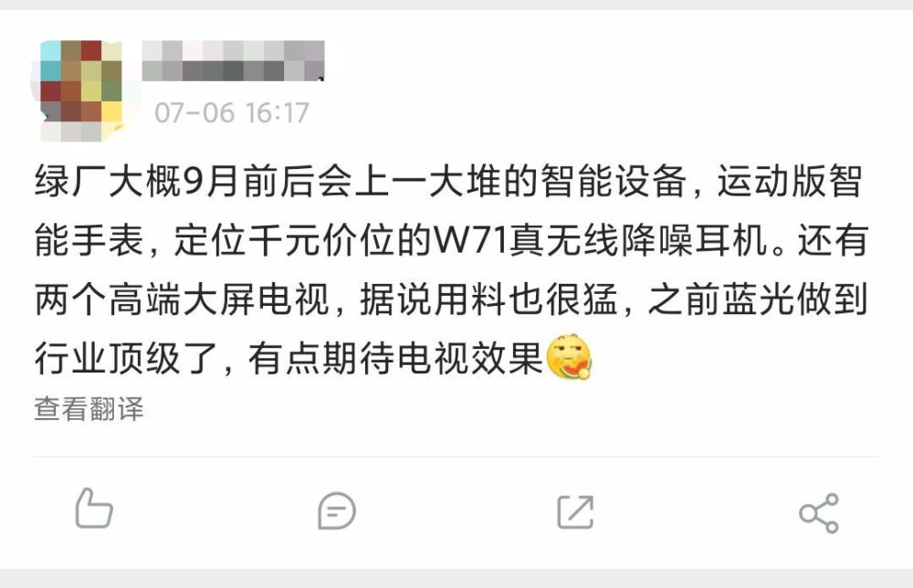Image resolution: width=913 pixels, height=588 pixels.
Task: Tap the line beginning 行业顶级了
Action: point(313,358)
